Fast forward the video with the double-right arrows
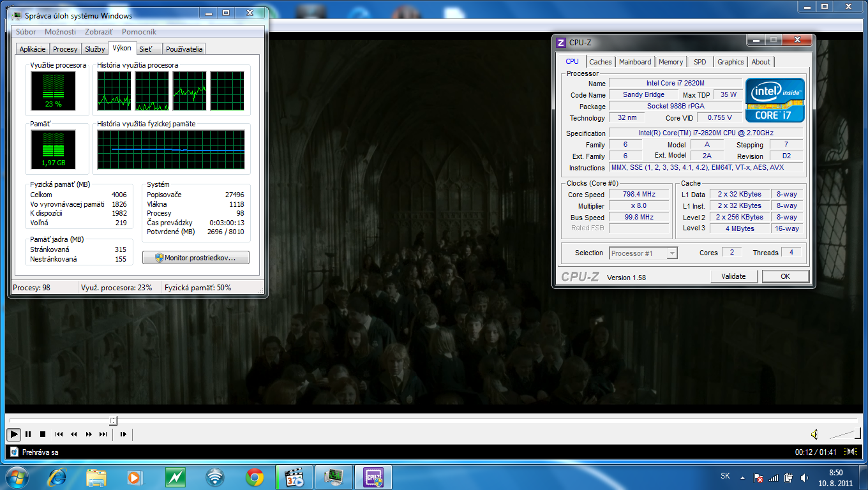868x490 pixels. [x=89, y=434]
